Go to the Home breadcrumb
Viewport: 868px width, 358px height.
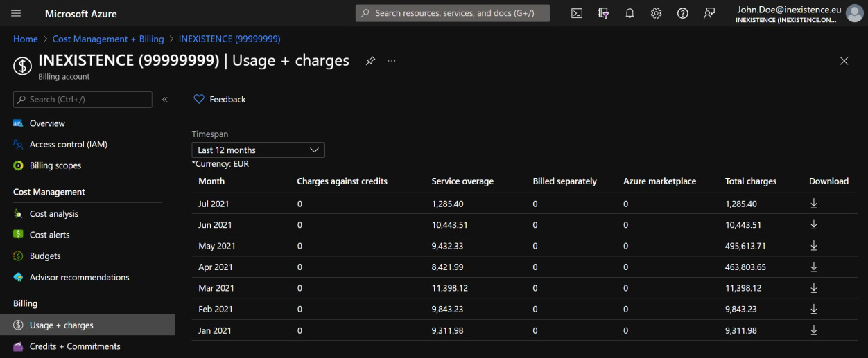click(x=26, y=39)
